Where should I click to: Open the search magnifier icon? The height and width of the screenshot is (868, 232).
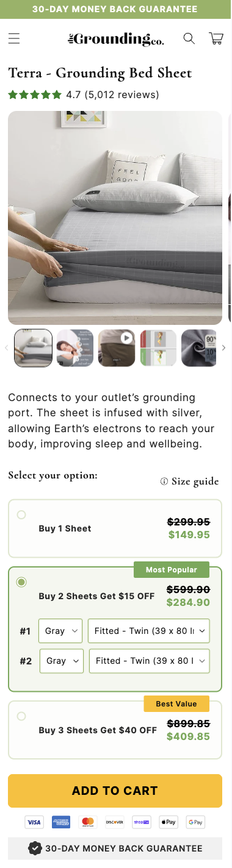tap(189, 39)
